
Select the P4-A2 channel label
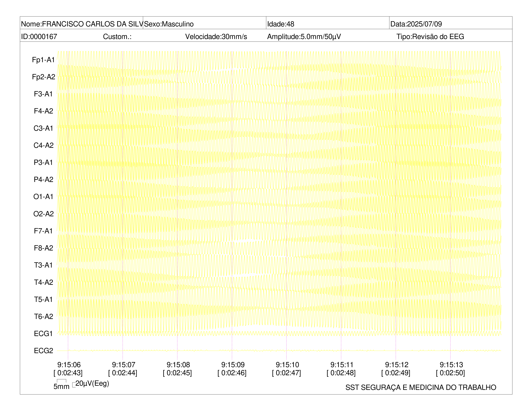[43, 179]
